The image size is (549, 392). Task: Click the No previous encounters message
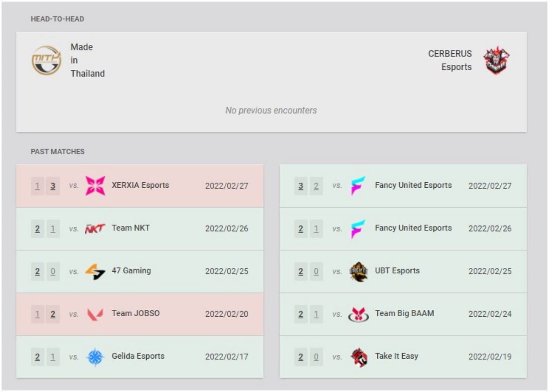click(x=271, y=111)
